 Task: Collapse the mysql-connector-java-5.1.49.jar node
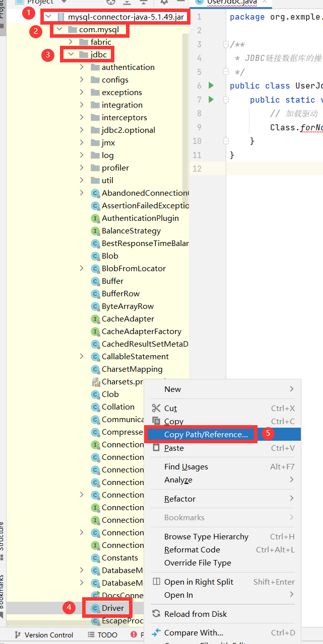coord(48,17)
